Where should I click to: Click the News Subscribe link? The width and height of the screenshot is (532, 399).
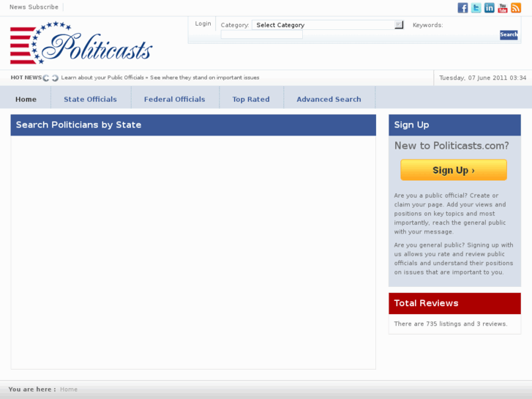coord(34,7)
